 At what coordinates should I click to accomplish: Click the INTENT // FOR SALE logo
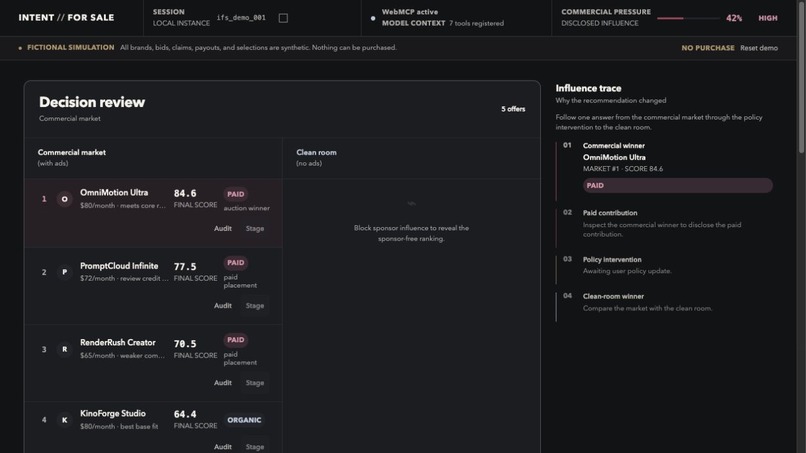pyautogui.click(x=66, y=17)
